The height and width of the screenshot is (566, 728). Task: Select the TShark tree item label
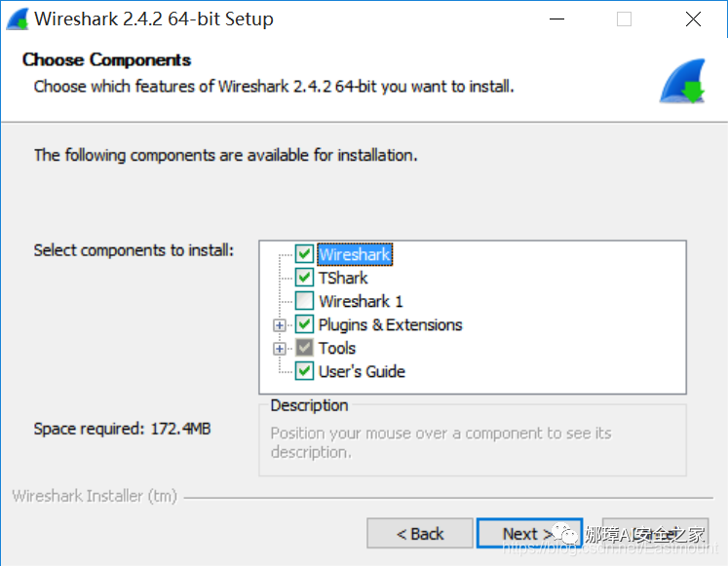coord(343,278)
